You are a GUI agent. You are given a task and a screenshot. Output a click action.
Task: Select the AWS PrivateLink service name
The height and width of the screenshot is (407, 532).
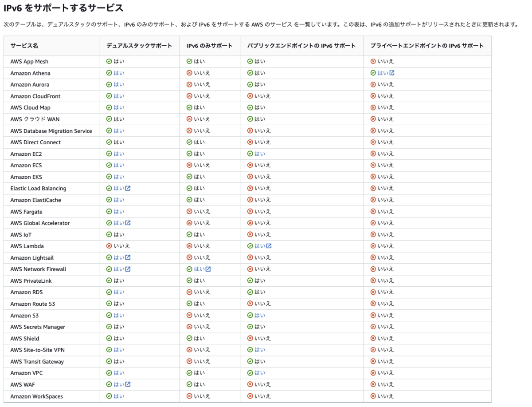tap(31, 281)
